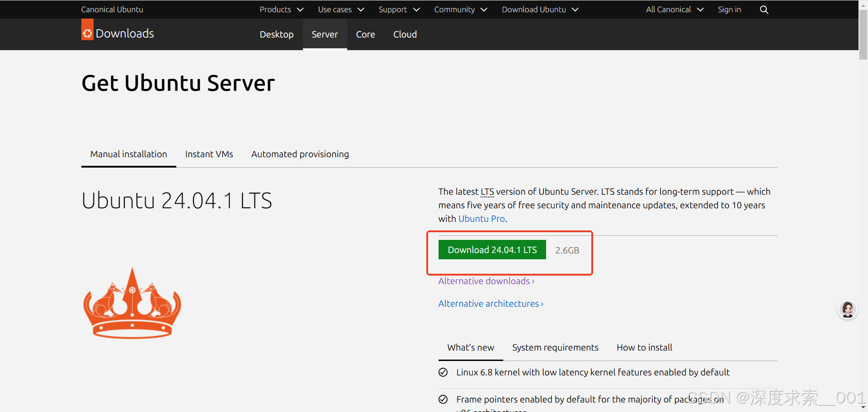The image size is (868, 412).
Task: Open the How to install tab
Action: pos(644,347)
